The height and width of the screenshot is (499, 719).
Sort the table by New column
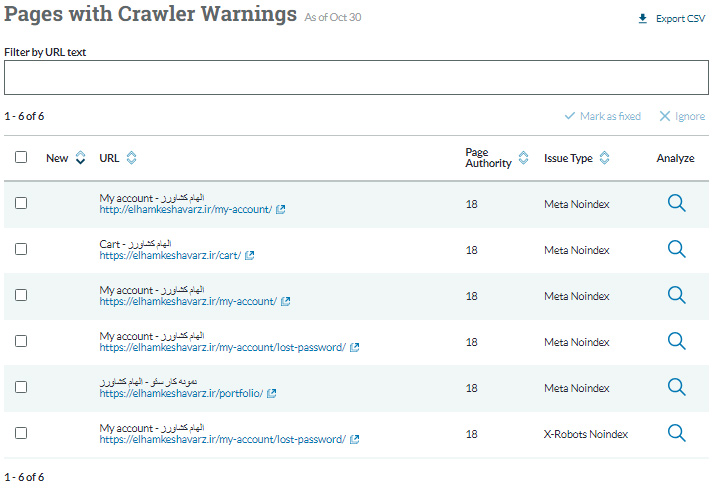81,158
